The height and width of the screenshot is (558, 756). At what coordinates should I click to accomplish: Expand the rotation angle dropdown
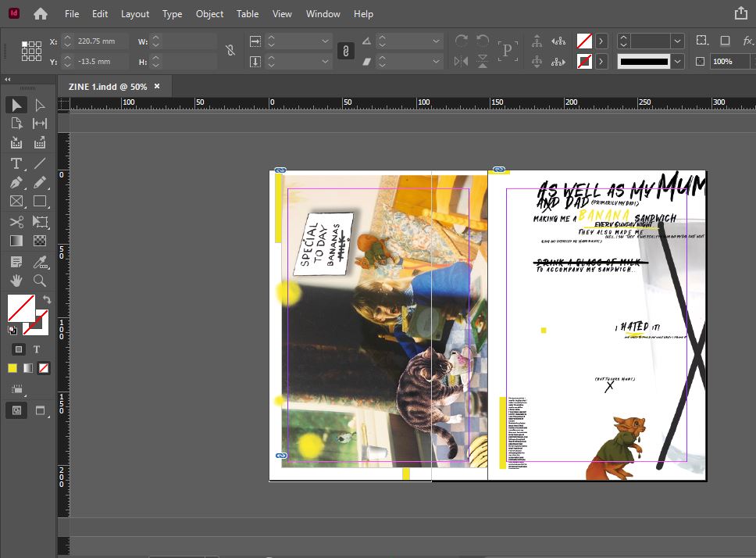437,41
